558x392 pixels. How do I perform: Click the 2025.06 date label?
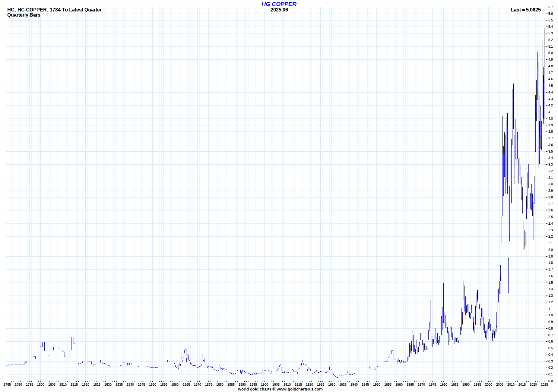click(x=279, y=10)
